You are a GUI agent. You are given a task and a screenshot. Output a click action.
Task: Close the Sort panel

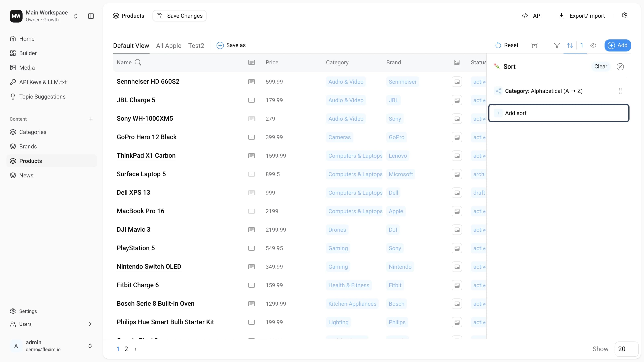620,67
